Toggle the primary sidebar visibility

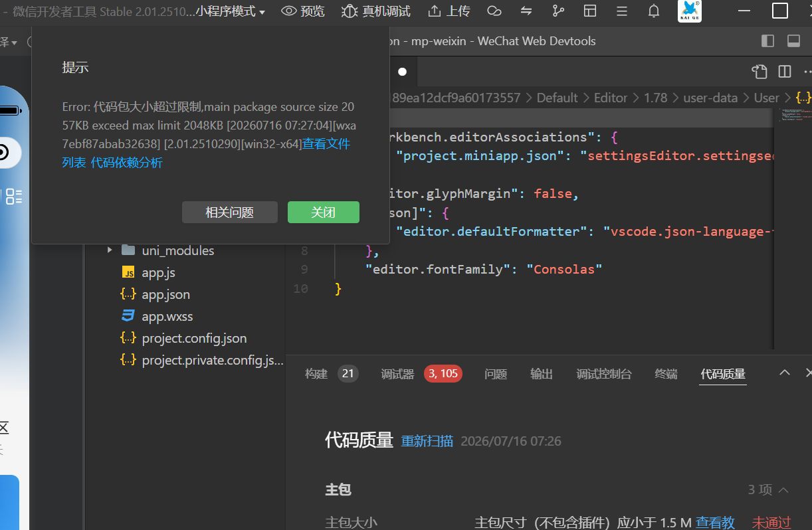(767, 41)
